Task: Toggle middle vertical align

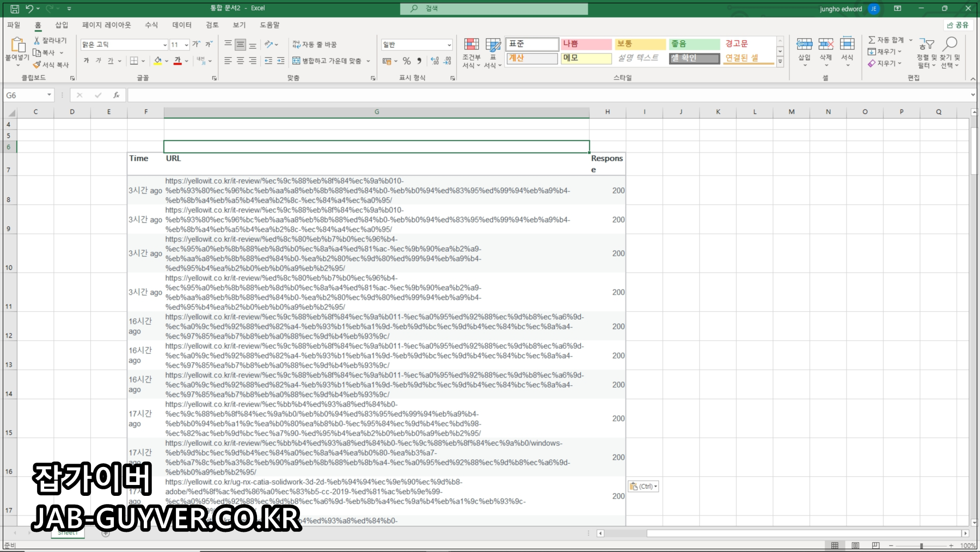Action: click(x=240, y=44)
